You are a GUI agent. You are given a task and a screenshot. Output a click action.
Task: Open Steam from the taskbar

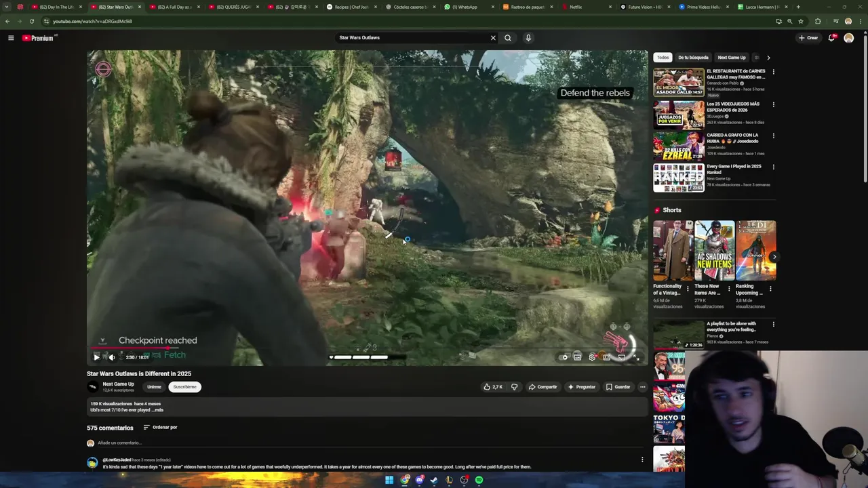coord(434,480)
